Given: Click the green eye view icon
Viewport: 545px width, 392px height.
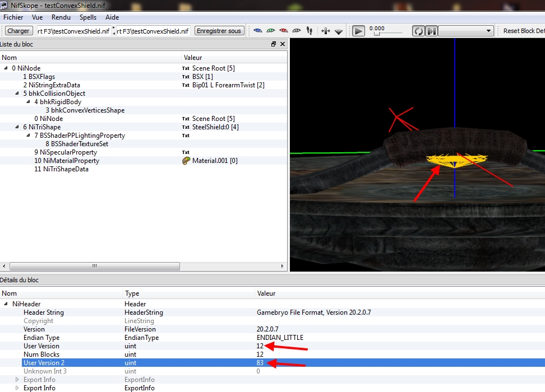Looking at the screenshot, I should pos(271,31).
